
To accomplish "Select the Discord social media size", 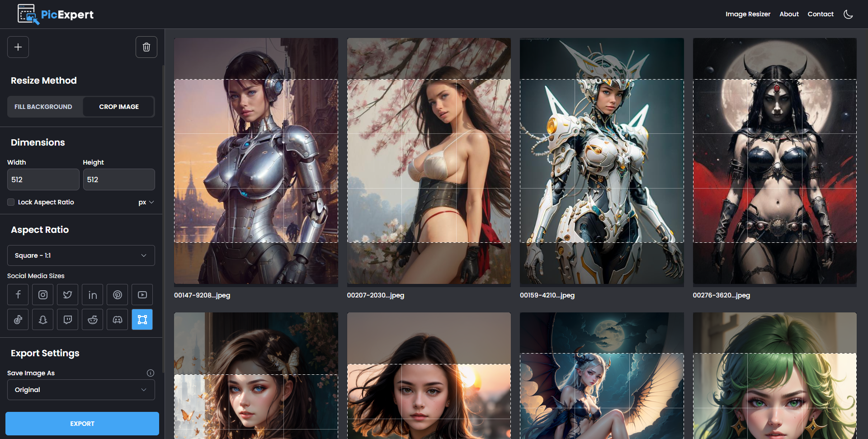I will 118,320.
